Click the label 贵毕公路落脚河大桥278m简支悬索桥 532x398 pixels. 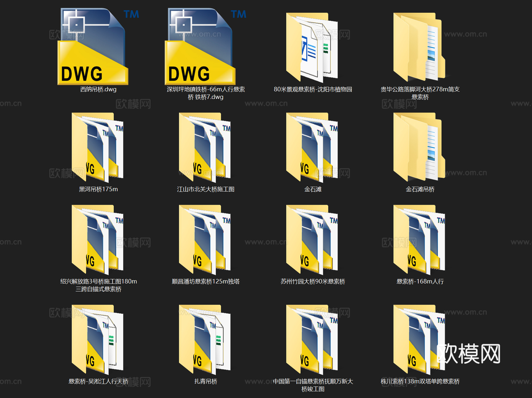420,93
